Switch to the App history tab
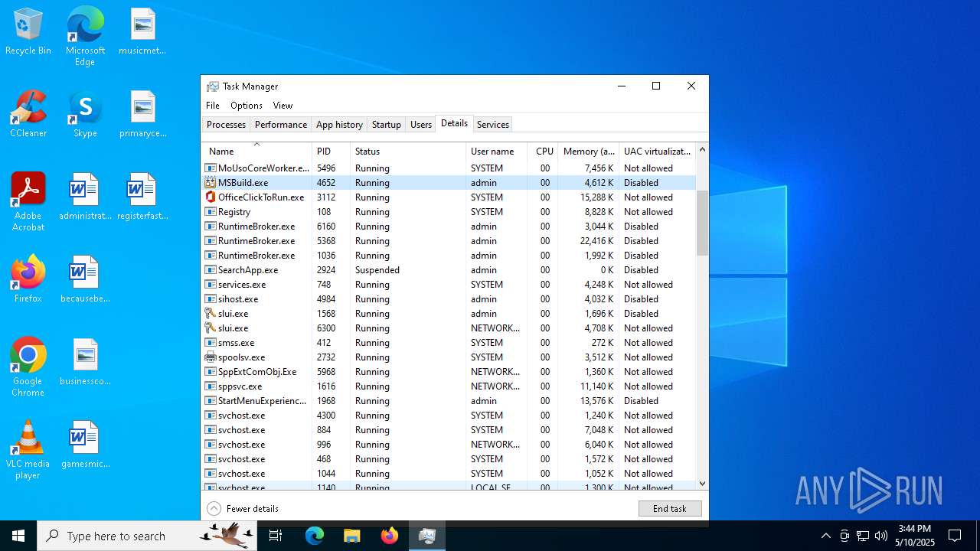 click(x=339, y=125)
